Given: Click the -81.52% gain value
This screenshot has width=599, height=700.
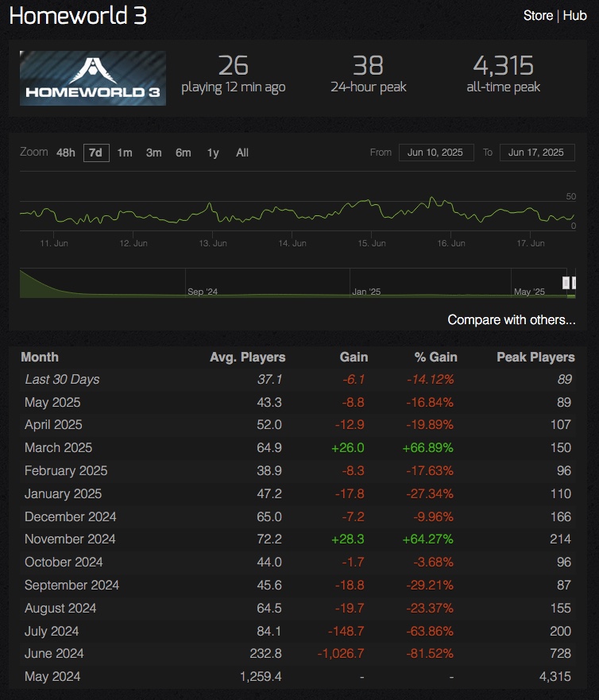Looking at the screenshot, I should click(430, 654).
